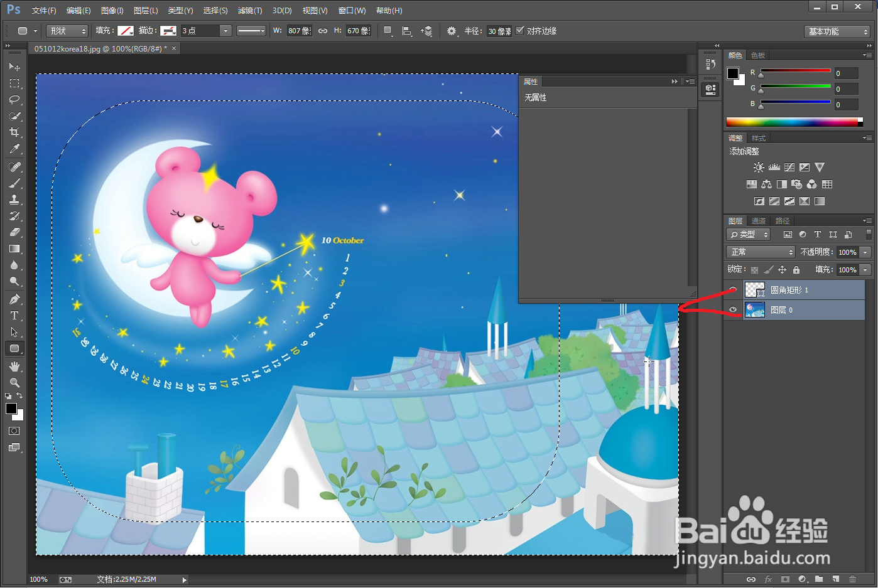Image resolution: width=878 pixels, height=588 pixels.
Task: Open the layer 填充 fill dropdown arrow
Action: coord(865,270)
